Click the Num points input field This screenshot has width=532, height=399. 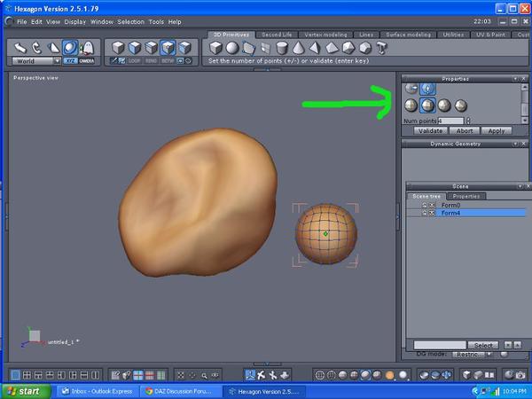point(450,121)
